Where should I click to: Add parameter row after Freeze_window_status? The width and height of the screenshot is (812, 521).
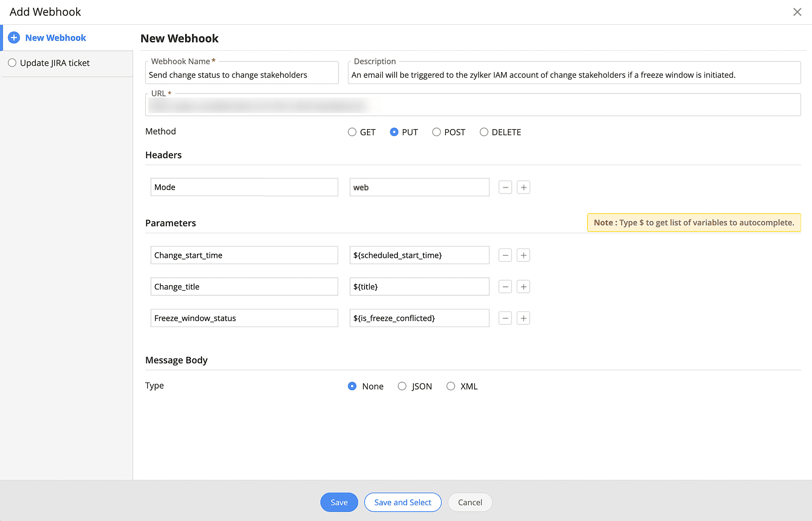tap(523, 318)
